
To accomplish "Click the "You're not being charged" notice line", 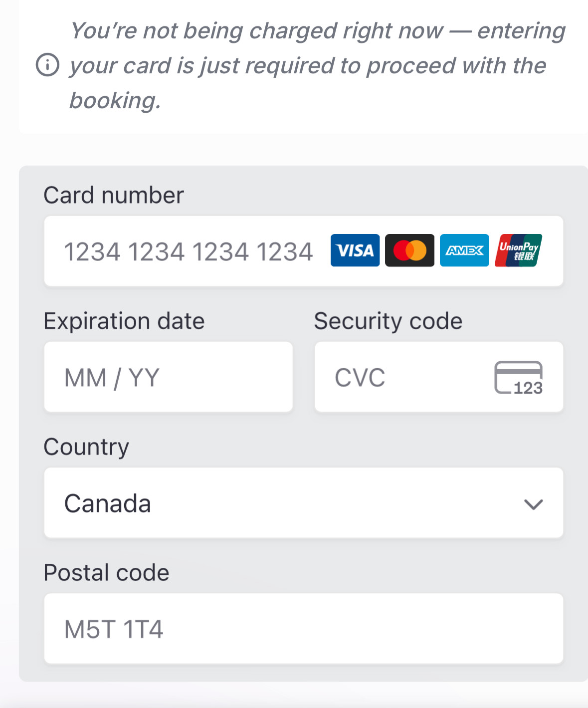I will coord(317,30).
